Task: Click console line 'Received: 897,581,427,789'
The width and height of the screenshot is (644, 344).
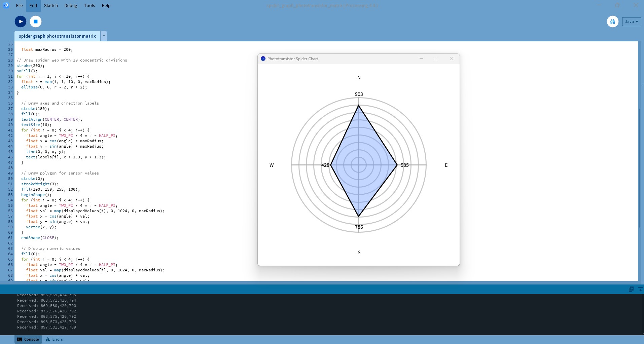Action: click(46, 327)
